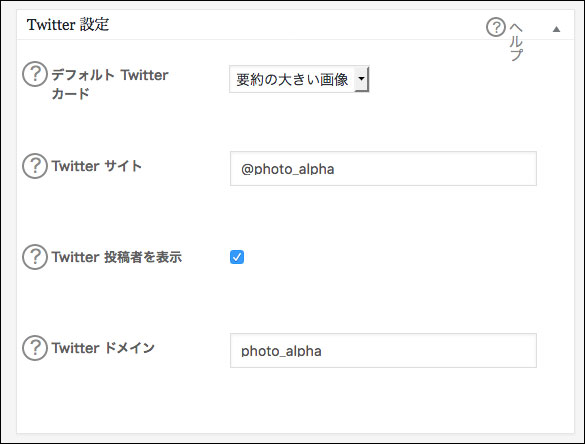The height and width of the screenshot is (444, 585).
Task: Focus the @photo_alpha Twitter site field
Action: coord(383,168)
